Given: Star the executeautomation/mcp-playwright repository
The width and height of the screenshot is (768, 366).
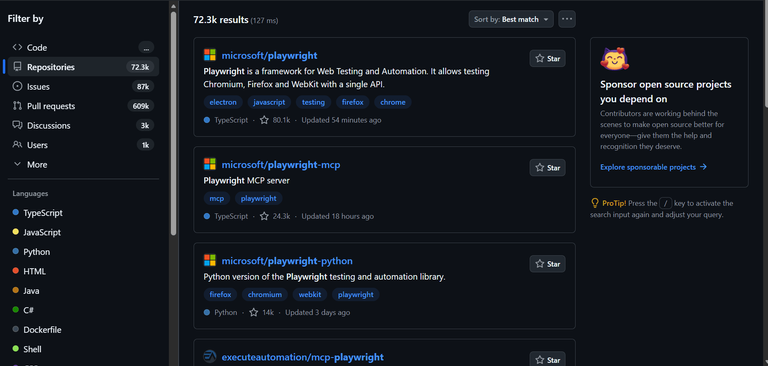Looking at the screenshot, I should (x=548, y=359).
